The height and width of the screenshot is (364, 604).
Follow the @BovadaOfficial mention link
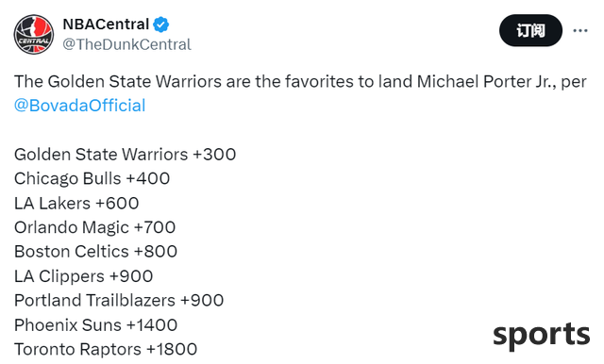coord(79,106)
